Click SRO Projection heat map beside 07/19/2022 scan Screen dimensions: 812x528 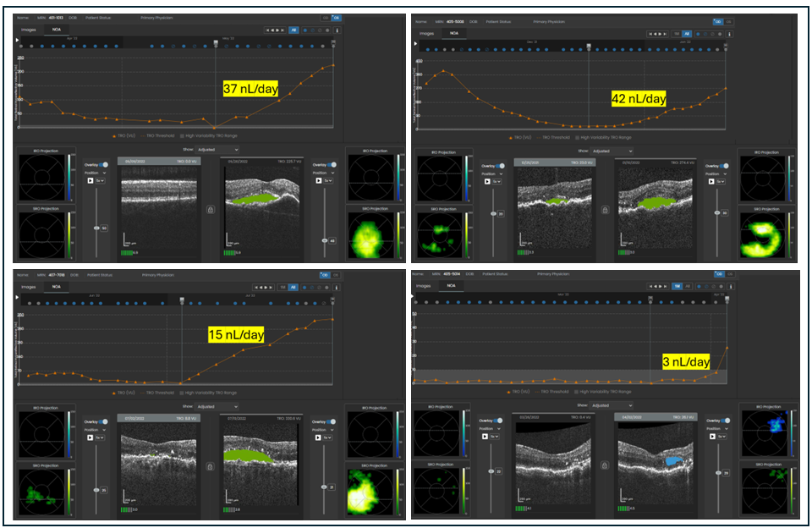(370, 492)
